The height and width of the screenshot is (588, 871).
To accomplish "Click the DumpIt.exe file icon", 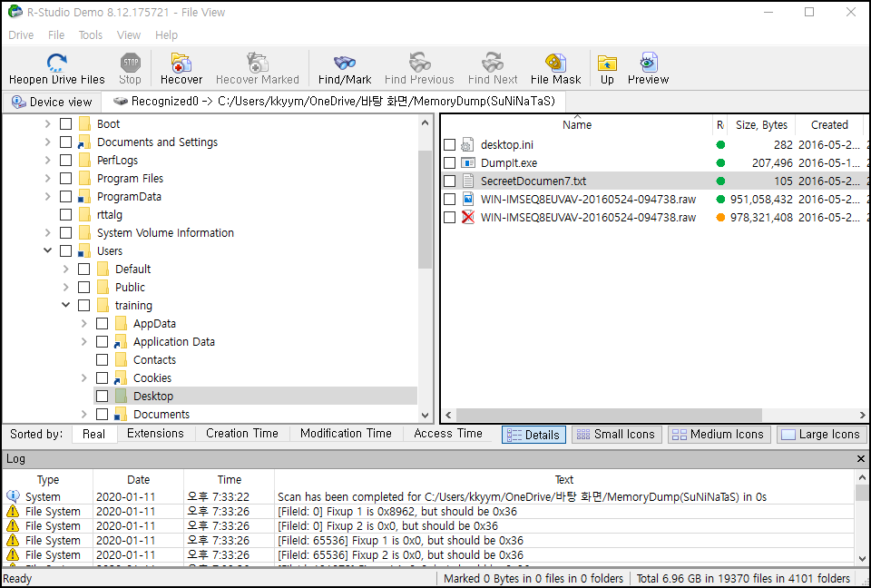I will (468, 162).
